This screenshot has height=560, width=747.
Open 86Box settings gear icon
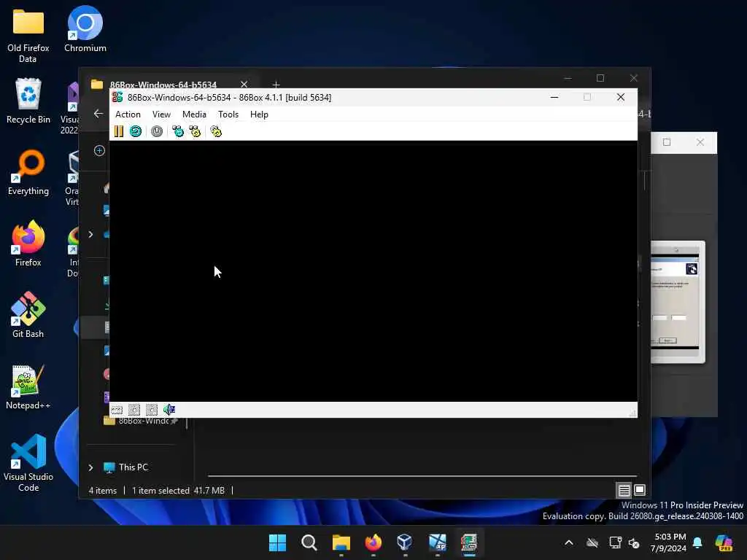coord(216,131)
